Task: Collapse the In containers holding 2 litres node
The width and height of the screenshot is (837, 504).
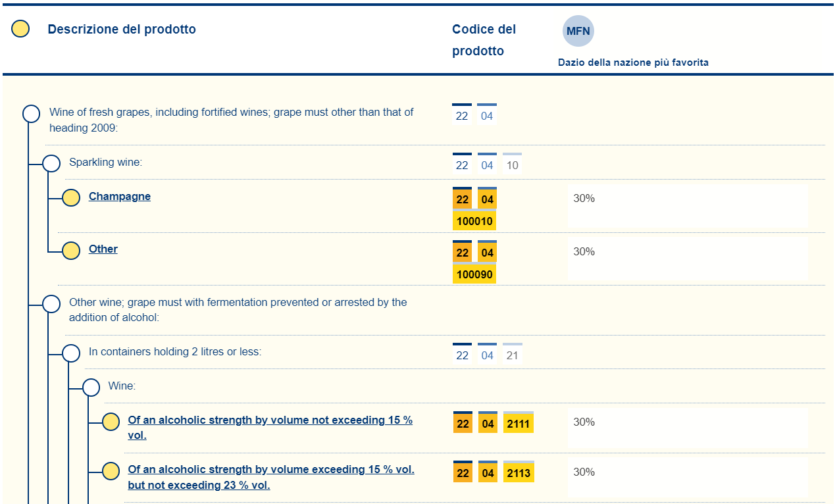Action: click(x=71, y=353)
